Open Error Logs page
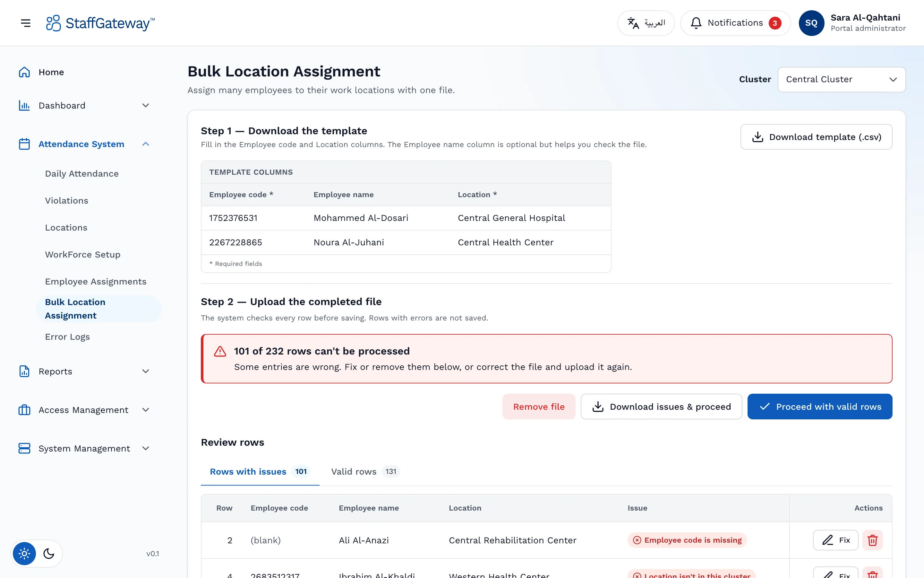924x578 pixels. click(x=67, y=337)
